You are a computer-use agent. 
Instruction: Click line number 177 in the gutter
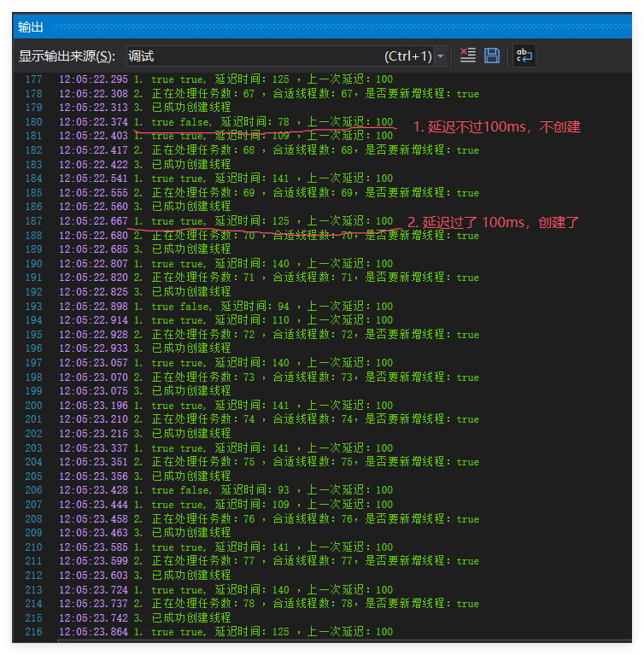click(x=33, y=79)
